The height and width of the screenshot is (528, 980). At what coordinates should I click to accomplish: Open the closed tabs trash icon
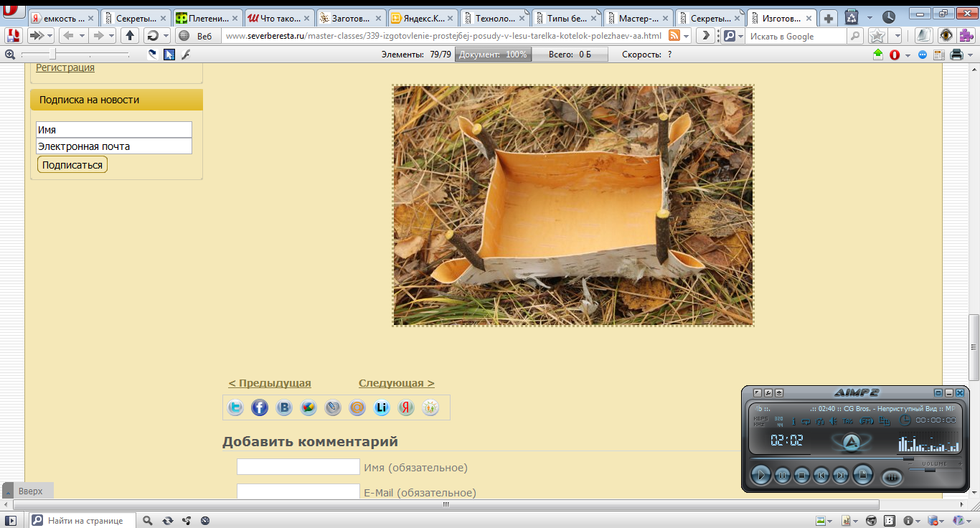pos(852,17)
